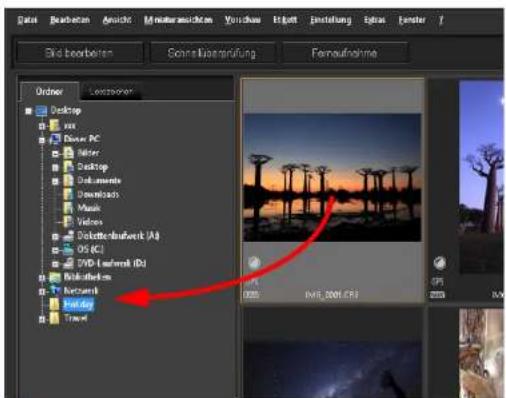Image resolution: width=506 pixels, height=398 pixels.
Task: Expand the Travel folder node
Action: click(42, 319)
